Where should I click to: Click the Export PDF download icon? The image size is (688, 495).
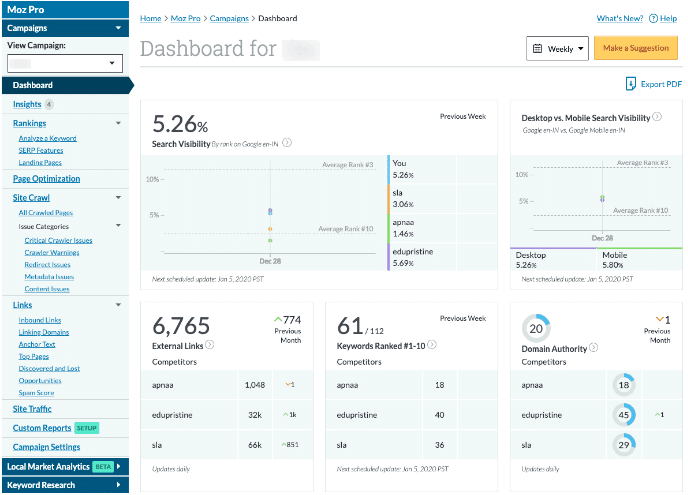click(x=631, y=84)
